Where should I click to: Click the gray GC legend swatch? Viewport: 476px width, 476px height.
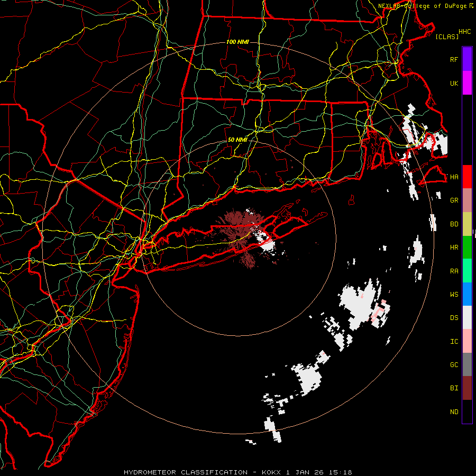click(x=467, y=364)
